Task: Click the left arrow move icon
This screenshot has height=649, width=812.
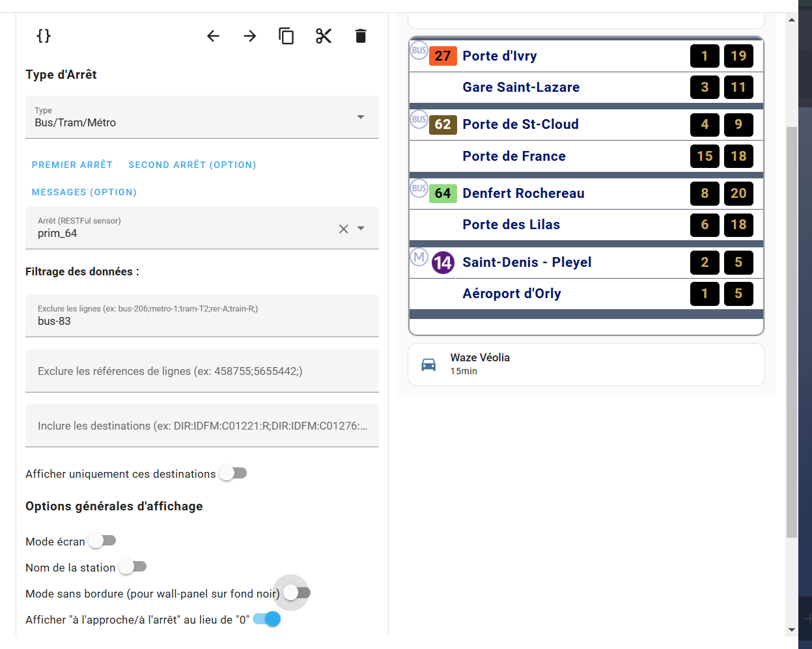Action: [213, 36]
